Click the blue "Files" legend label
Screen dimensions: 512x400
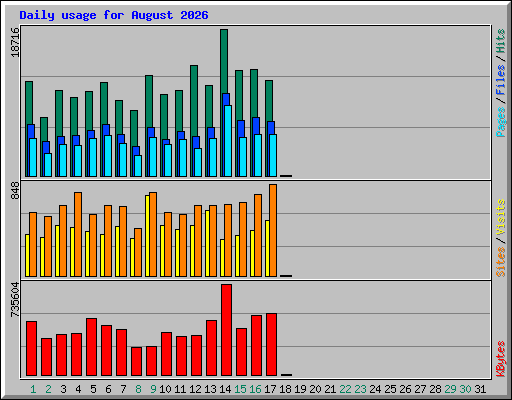[500, 80]
